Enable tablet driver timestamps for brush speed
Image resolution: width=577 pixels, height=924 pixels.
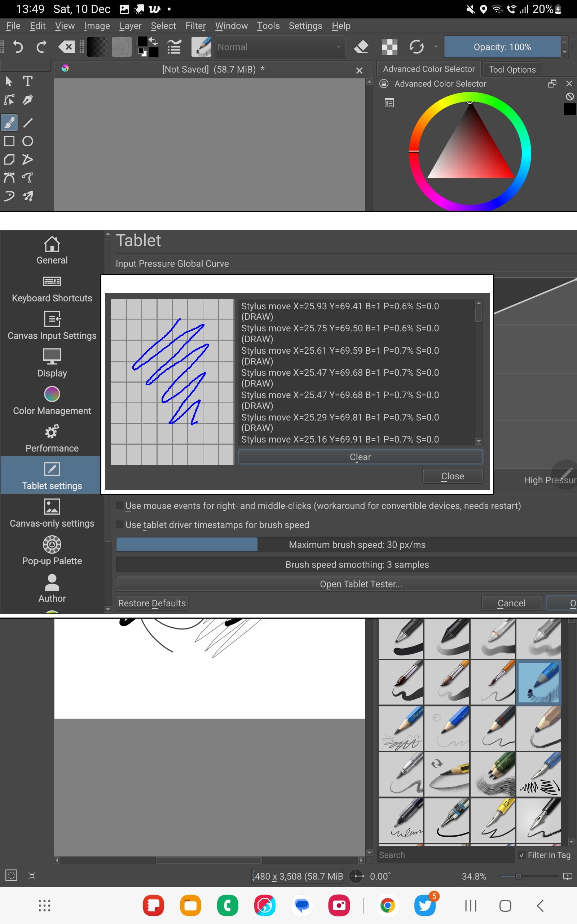(x=119, y=524)
